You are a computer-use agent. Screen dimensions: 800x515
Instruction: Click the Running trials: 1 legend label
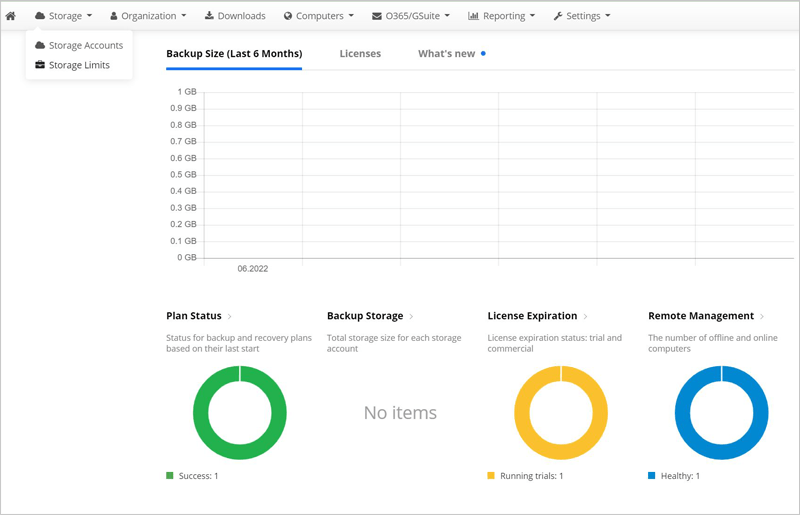pos(532,476)
